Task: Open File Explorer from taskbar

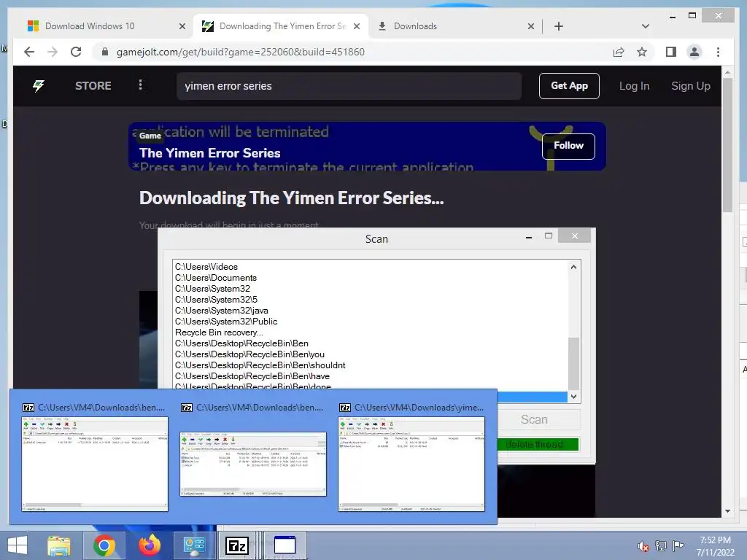Action: click(58, 545)
